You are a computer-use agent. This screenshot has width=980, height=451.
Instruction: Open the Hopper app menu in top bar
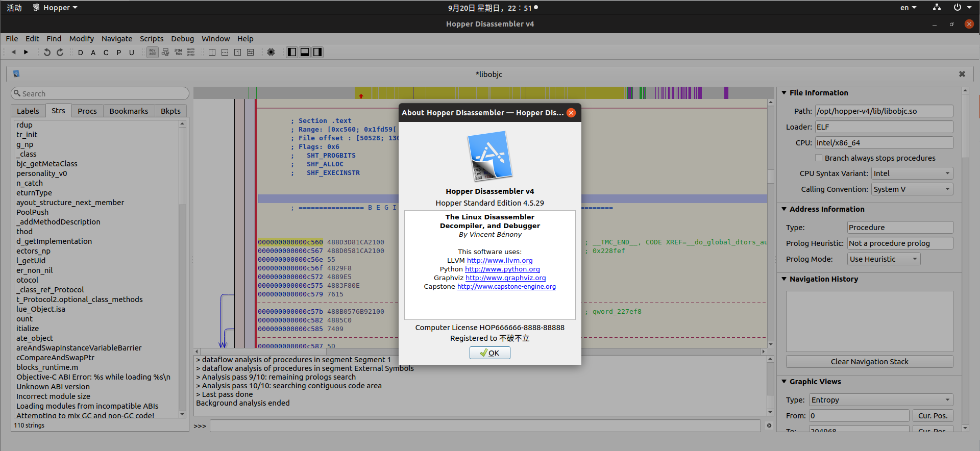point(55,8)
